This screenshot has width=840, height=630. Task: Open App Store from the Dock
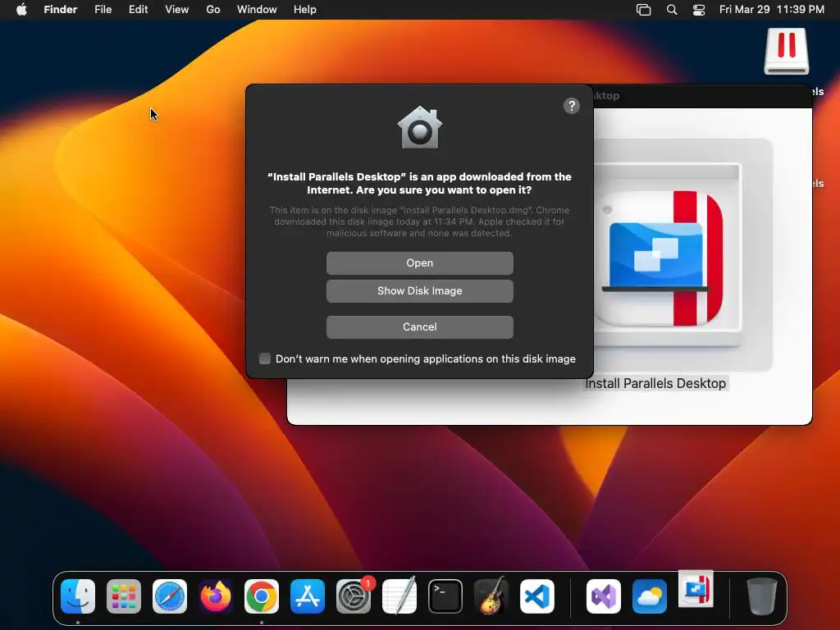(x=308, y=596)
